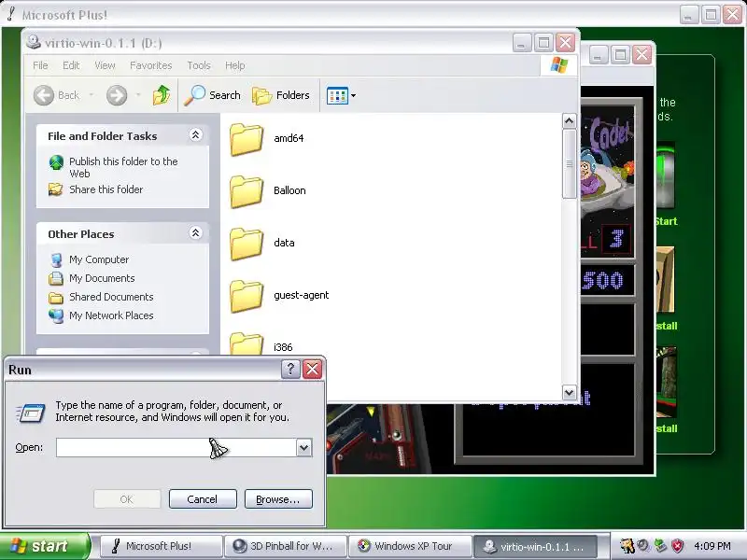Select the data folder icon
747x560 pixels.
[247, 244]
